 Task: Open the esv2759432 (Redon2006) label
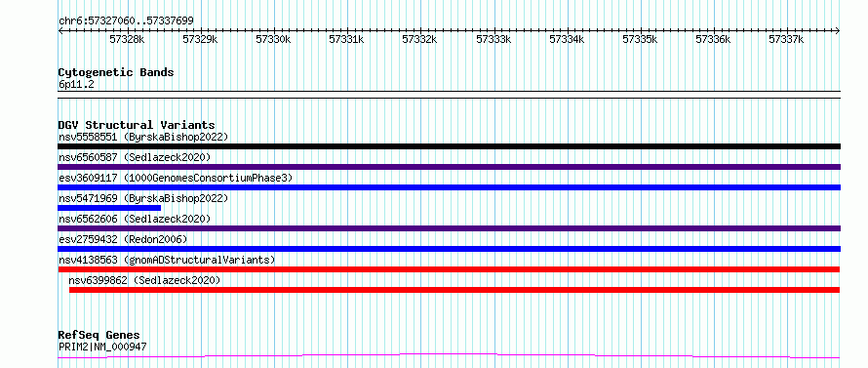[x=123, y=239]
